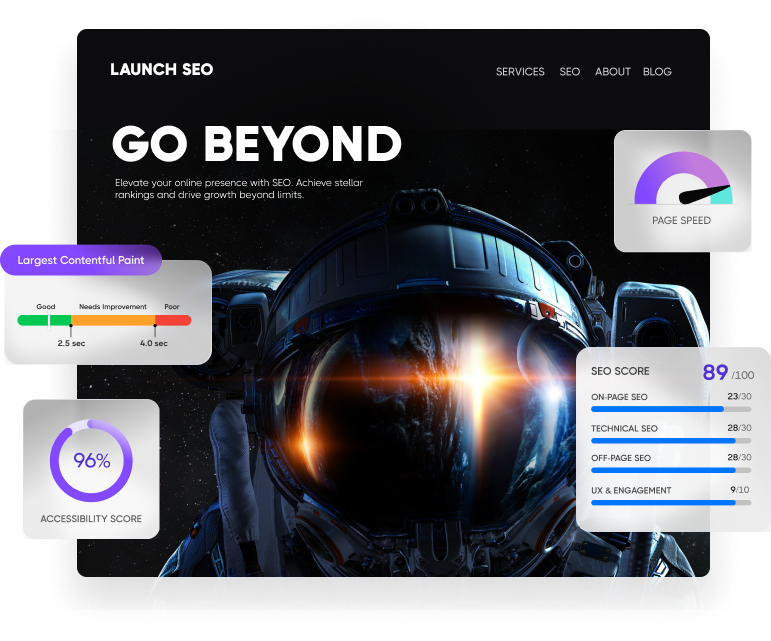Click the green Good segment of LCP bar
Viewport: 771px width, 641px height.
(44, 320)
